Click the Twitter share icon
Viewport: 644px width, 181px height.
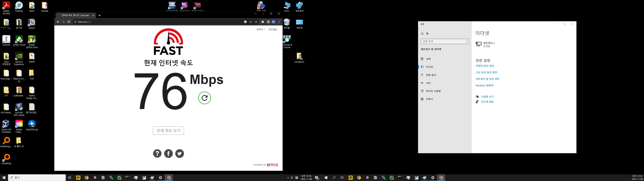[x=179, y=154]
